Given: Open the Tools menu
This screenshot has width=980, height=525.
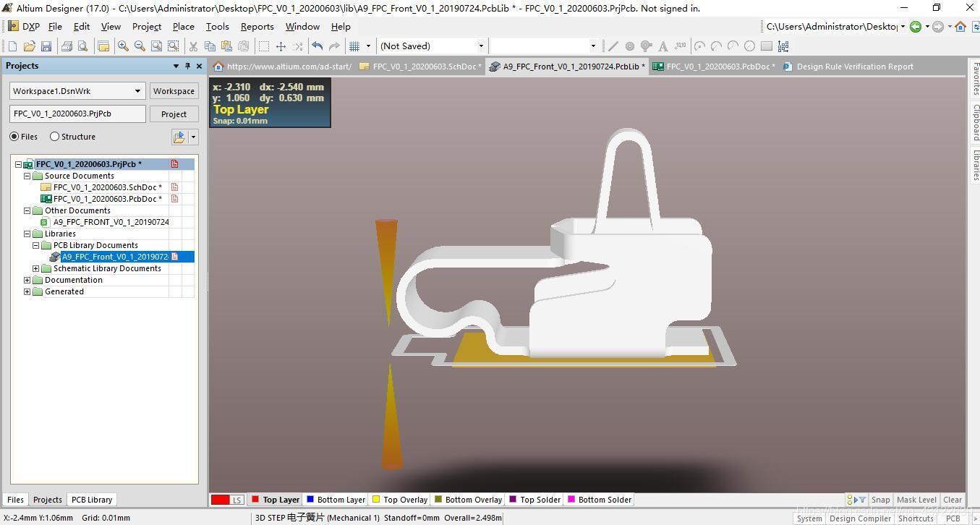Looking at the screenshot, I should click(x=217, y=27).
